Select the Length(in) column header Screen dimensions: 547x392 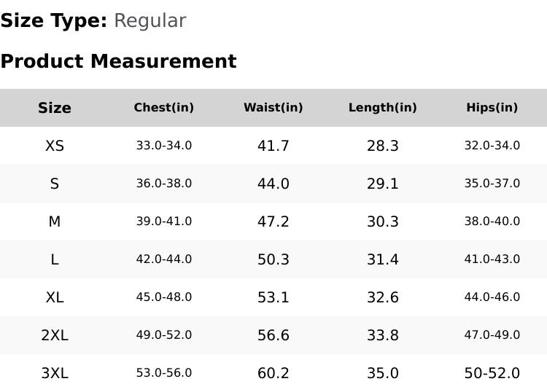click(383, 108)
